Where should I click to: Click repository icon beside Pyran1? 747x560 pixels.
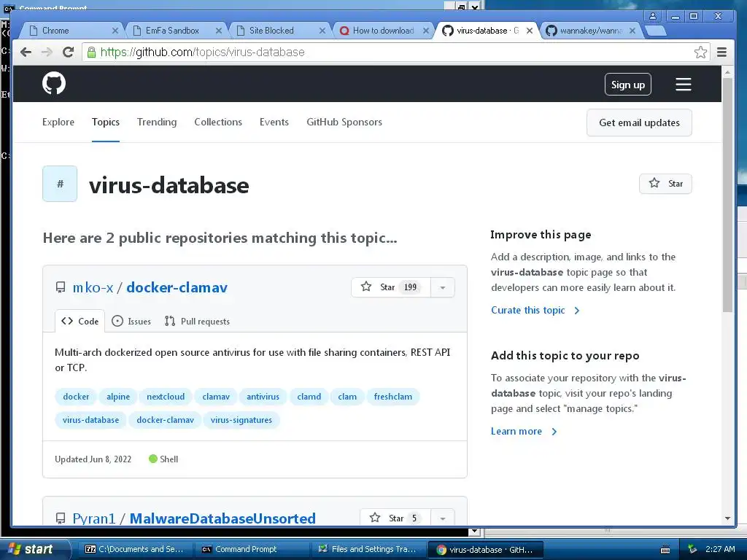pos(61,518)
